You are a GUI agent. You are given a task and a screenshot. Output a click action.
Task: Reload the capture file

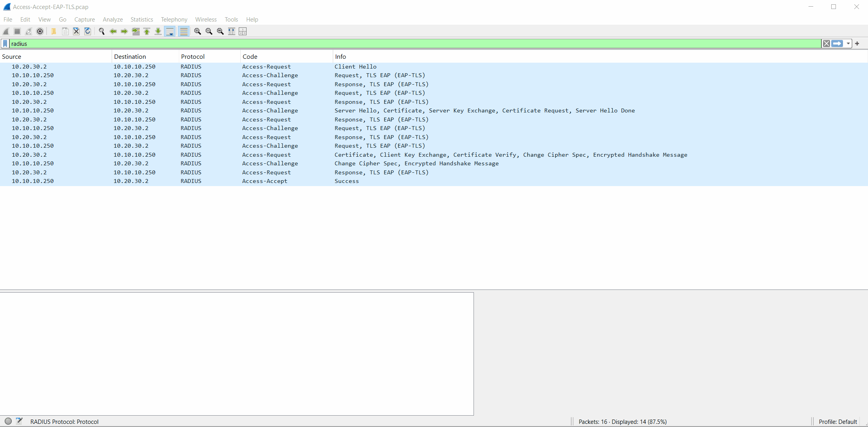(x=88, y=31)
